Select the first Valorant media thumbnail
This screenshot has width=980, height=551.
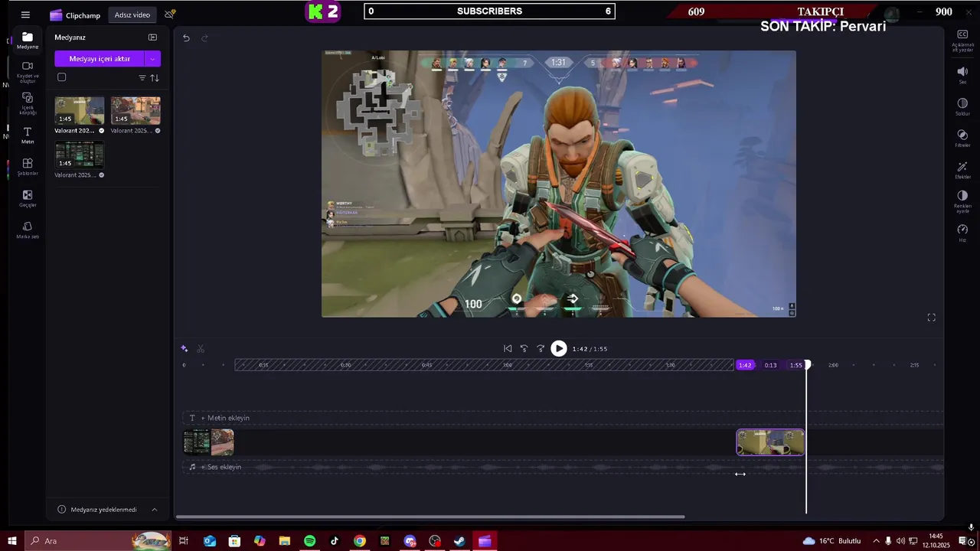(x=80, y=110)
